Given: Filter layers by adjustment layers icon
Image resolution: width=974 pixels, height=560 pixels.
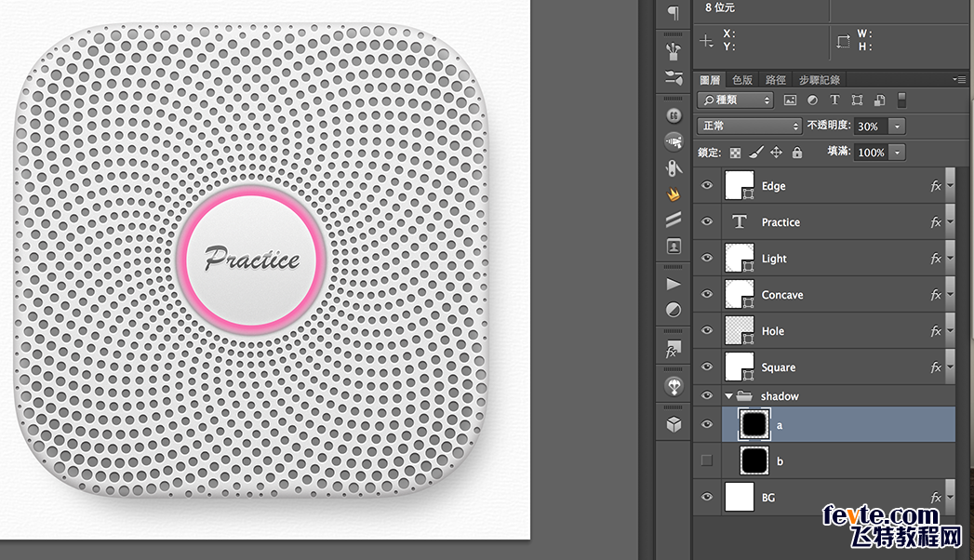Looking at the screenshot, I should [812, 100].
